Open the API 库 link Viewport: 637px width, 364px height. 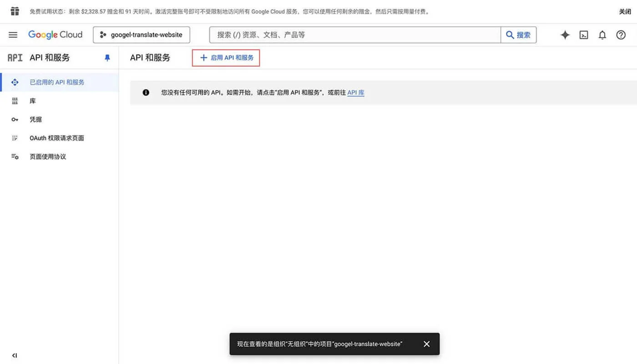(355, 92)
